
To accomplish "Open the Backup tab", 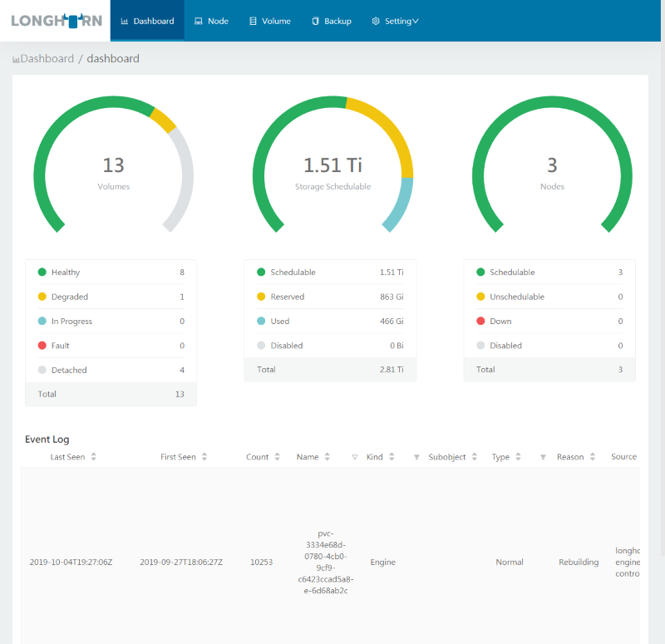I will click(x=331, y=21).
